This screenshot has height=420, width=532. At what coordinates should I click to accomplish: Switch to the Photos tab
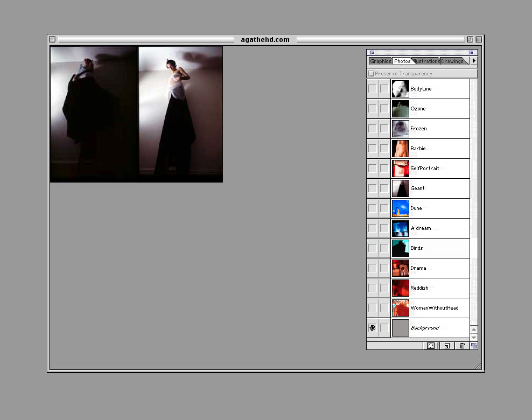tap(402, 61)
